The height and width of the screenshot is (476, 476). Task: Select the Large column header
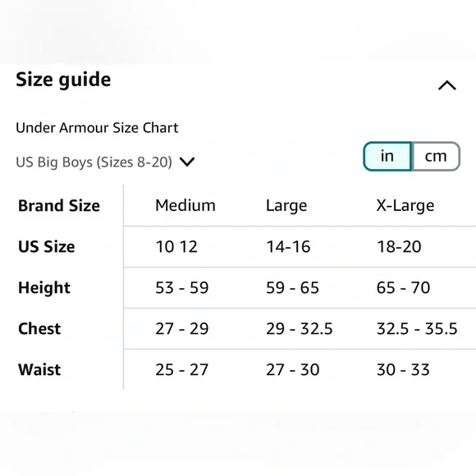(x=286, y=206)
